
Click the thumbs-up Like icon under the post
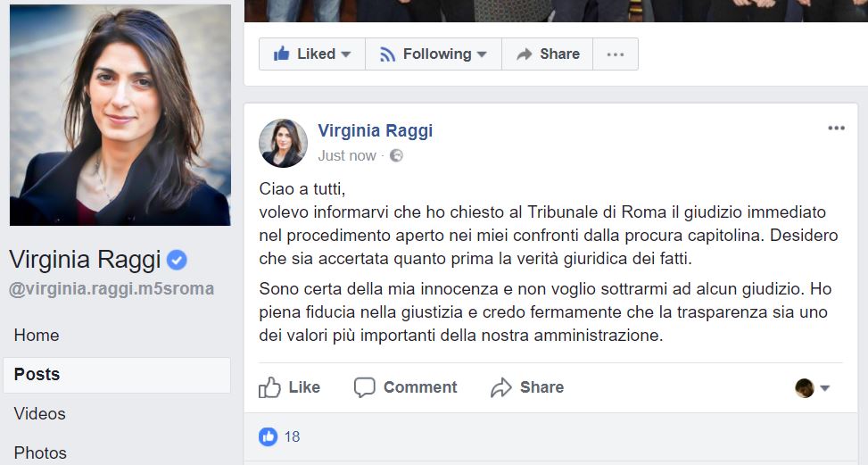coord(269,387)
